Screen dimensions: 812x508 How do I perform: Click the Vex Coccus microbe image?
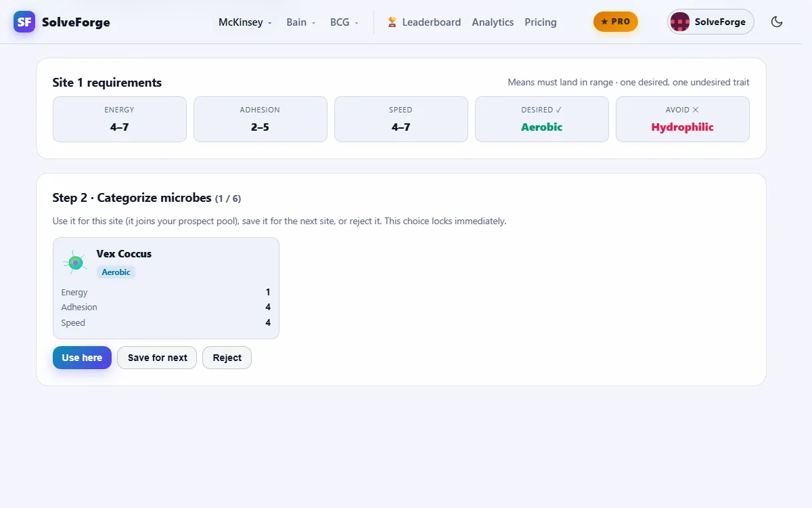tap(75, 262)
